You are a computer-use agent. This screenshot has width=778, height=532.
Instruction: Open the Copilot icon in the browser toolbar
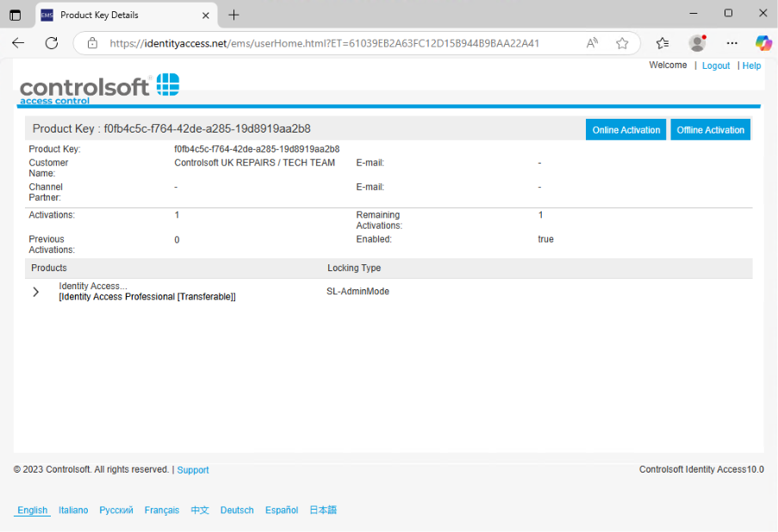pyautogui.click(x=762, y=43)
